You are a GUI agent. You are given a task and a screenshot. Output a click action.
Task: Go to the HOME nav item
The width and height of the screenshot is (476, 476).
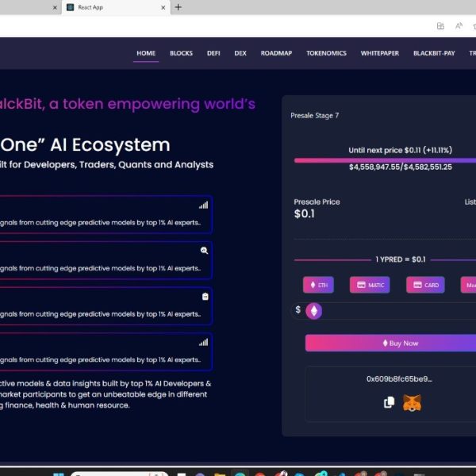146,53
